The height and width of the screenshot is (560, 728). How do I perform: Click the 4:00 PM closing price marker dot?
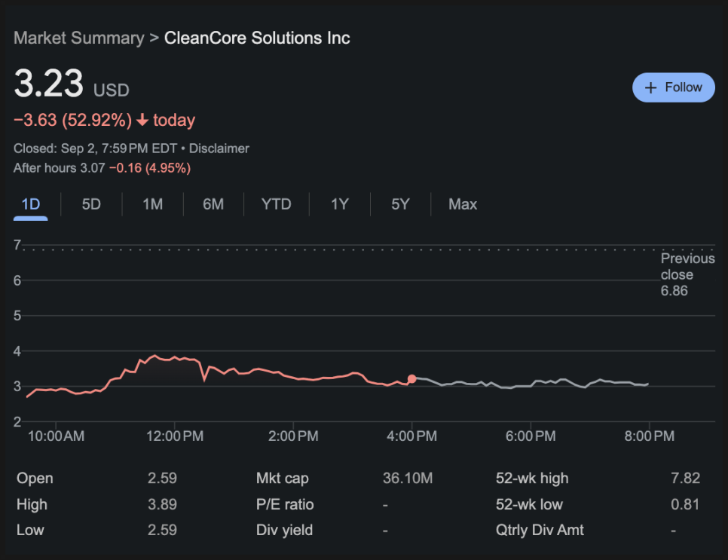click(x=411, y=379)
